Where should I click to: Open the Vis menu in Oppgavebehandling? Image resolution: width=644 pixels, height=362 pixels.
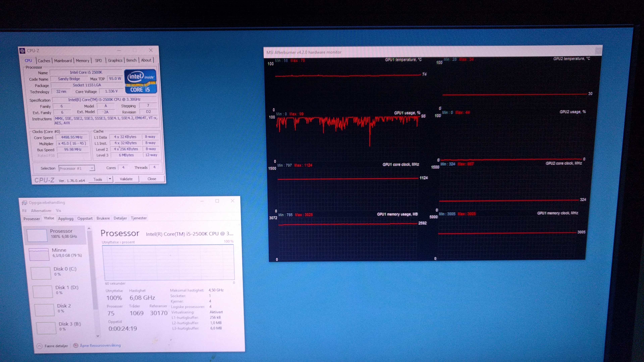click(59, 211)
